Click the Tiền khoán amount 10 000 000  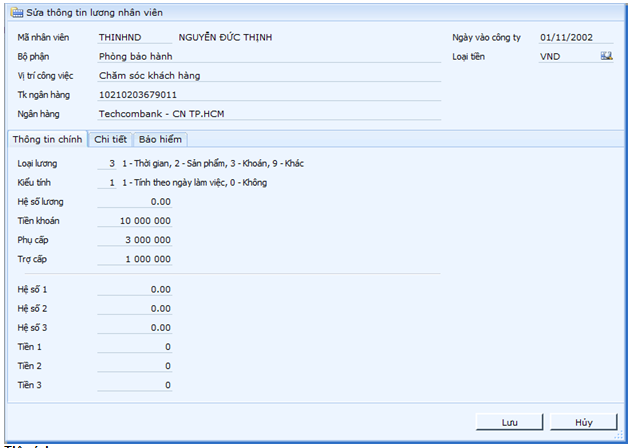tap(135, 220)
